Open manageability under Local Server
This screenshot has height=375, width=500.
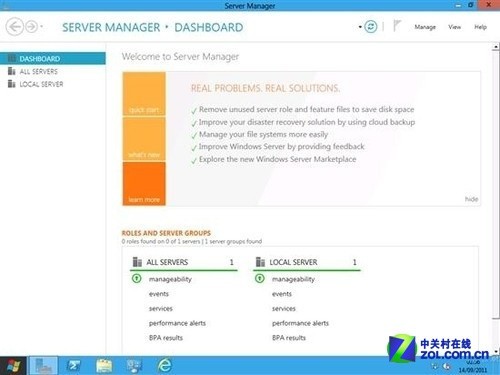click(293, 279)
